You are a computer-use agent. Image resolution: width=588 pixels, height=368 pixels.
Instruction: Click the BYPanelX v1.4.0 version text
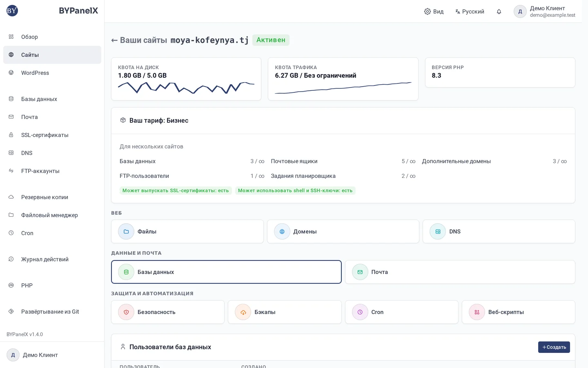24,334
